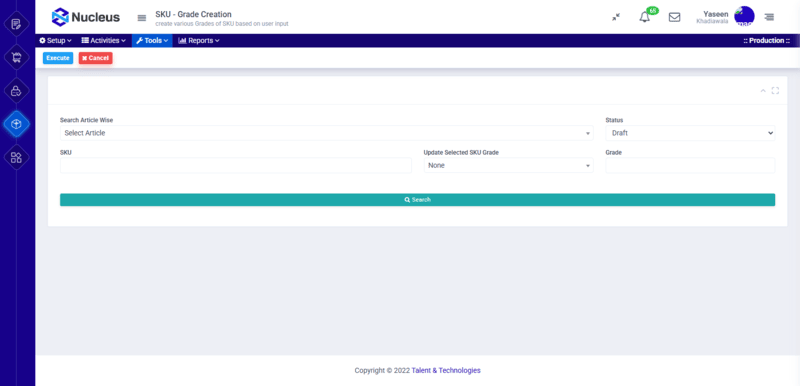This screenshot has width=800, height=386.
Task: Expand the panel to fullscreen
Action: coord(775,91)
